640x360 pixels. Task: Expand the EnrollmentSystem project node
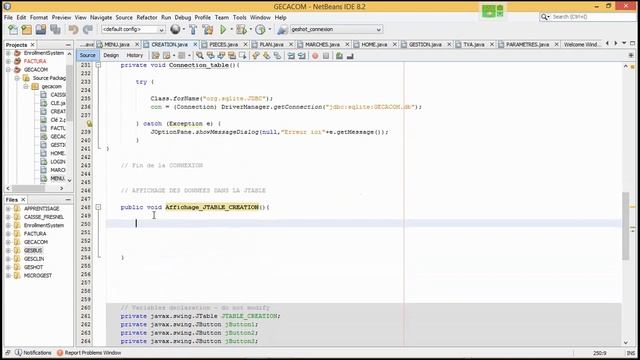pyautogui.click(x=8, y=53)
